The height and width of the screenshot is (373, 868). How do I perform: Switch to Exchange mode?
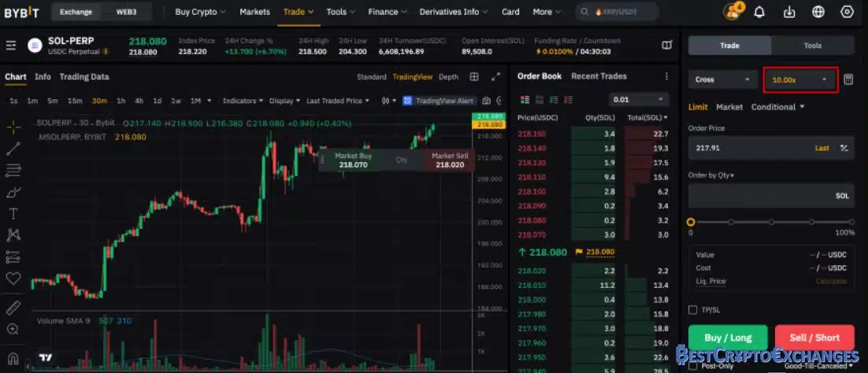point(76,12)
